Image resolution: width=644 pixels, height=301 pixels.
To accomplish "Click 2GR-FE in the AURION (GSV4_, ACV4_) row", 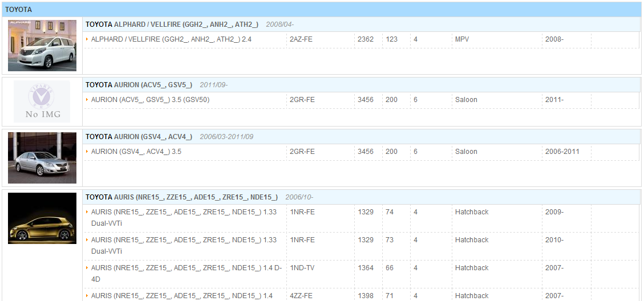I will coord(302,152).
